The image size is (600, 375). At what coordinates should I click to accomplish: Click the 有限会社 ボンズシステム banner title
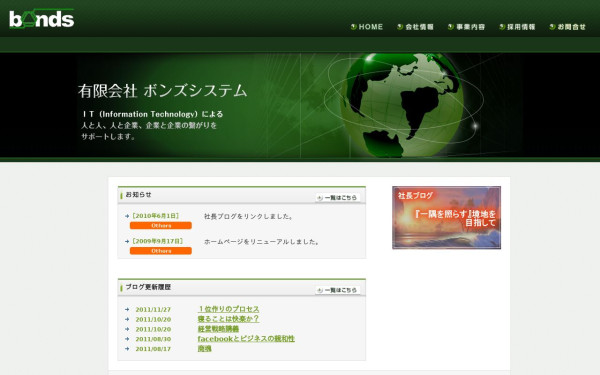click(x=163, y=91)
